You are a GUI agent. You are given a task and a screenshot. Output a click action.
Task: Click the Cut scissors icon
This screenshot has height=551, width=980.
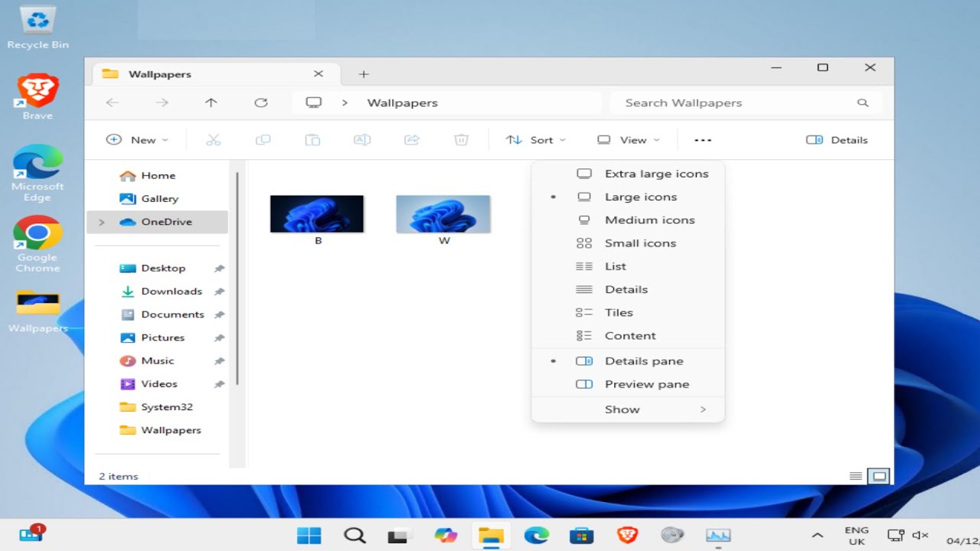(x=214, y=140)
